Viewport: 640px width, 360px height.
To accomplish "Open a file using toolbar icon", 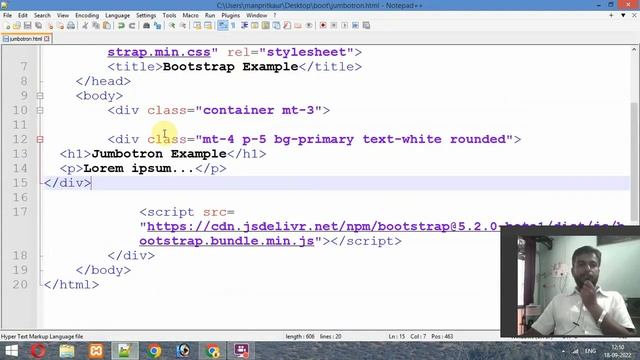I will click(17, 25).
